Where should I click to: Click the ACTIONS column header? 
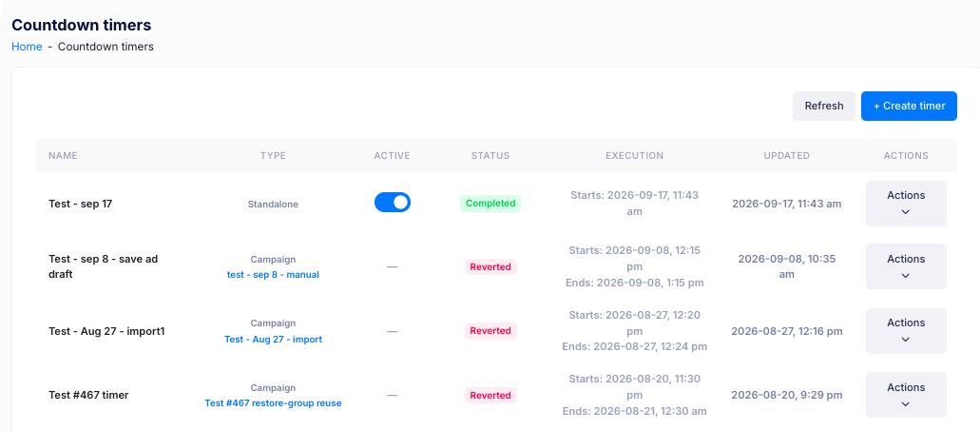tap(906, 156)
